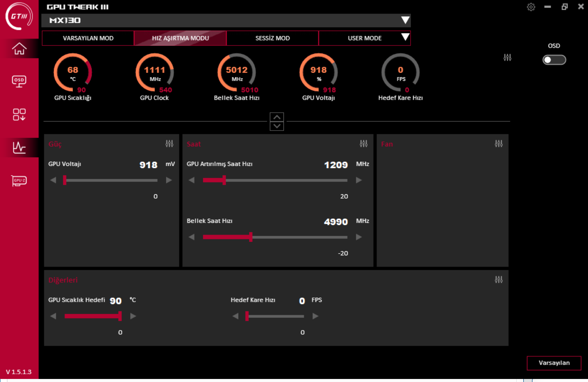The height and width of the screenshot is (382, 588).
Task: Open Saat panel settings icon
Action: (x=364, y=144)
